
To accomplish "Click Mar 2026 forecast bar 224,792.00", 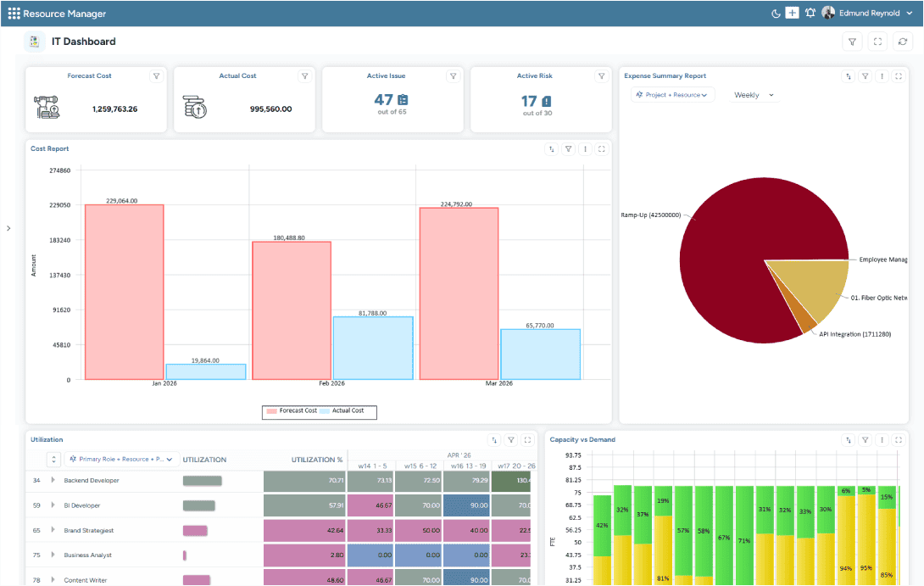I will tap(459, 293).
